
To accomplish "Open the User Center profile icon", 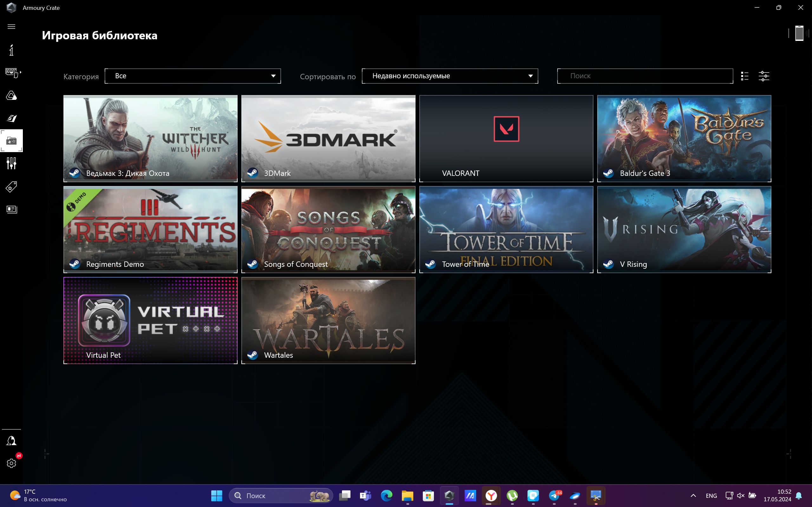I will 11,440.
